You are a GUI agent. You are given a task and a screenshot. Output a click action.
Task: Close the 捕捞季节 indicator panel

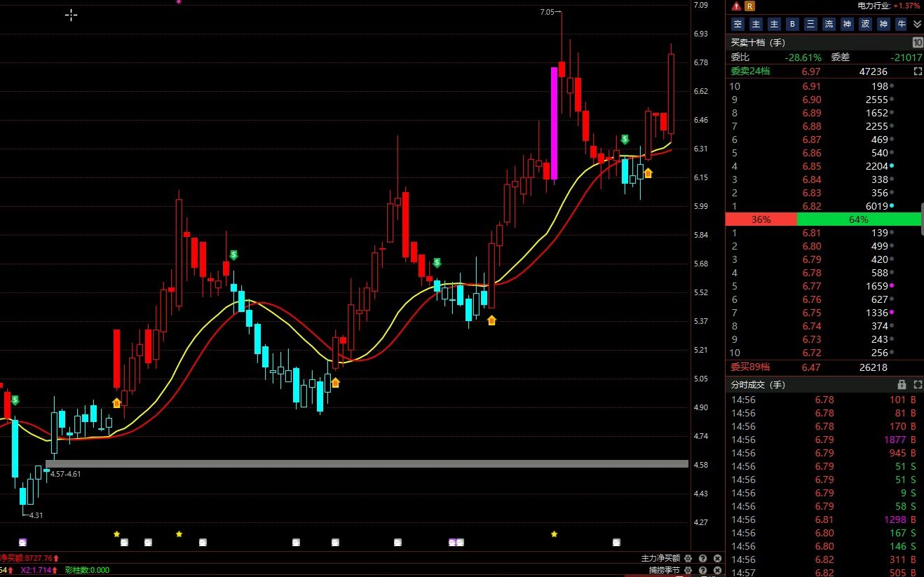click(718, 571)
